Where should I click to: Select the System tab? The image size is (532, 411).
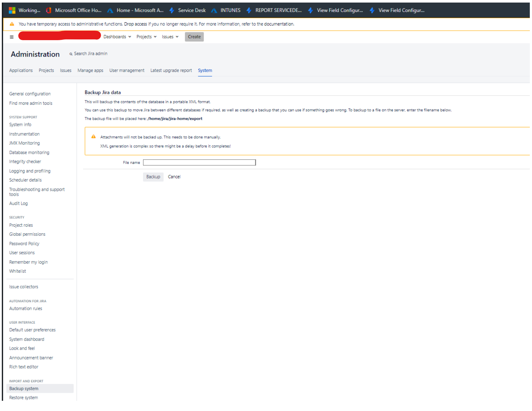point(205,70)
